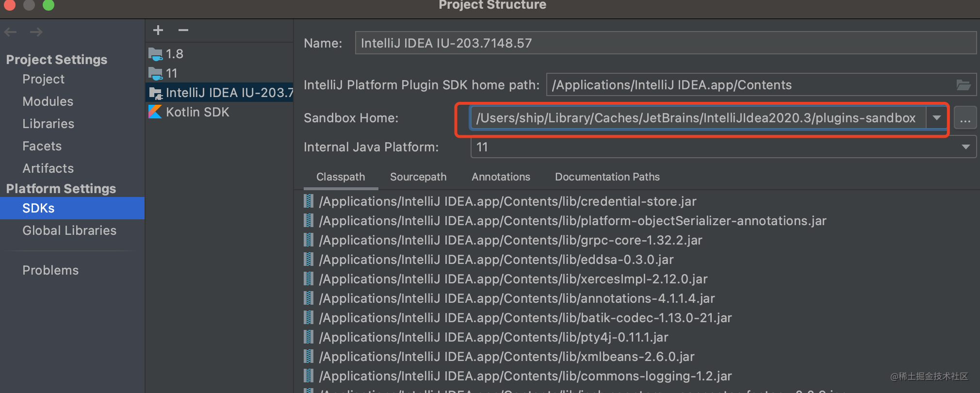This screenshot has height=393, width=980.
Task: Select commons-logging-1.2.jar entry
Action: click(x=525, y=376)
